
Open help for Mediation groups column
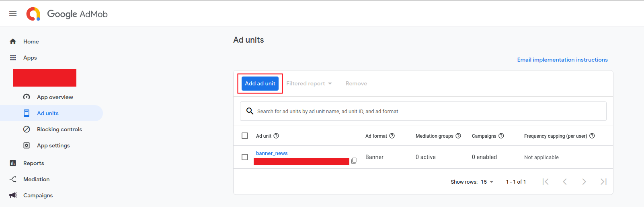click(458, 136)
